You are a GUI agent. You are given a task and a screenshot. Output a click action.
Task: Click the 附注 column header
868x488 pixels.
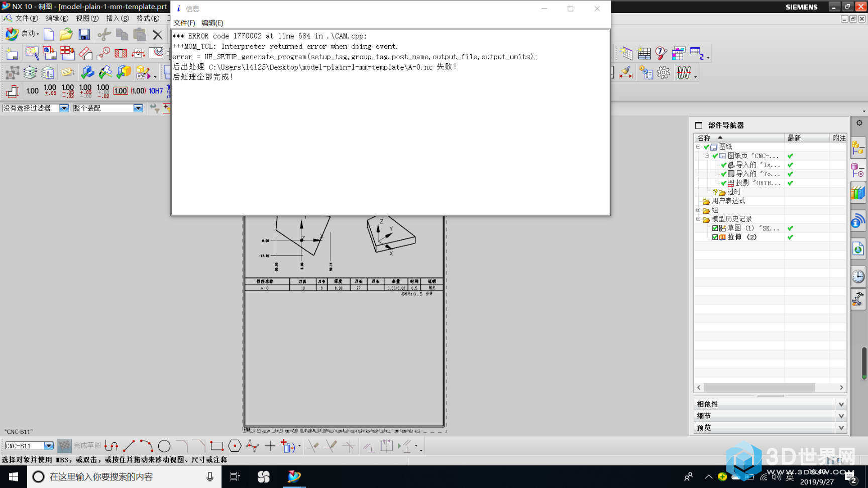click(839, 138)
